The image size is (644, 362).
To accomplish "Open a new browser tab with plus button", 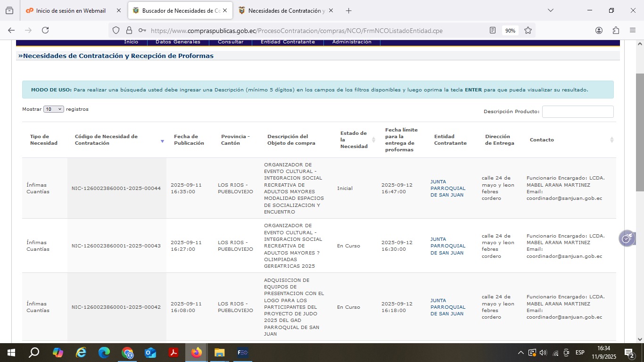I will click(348, 10).
